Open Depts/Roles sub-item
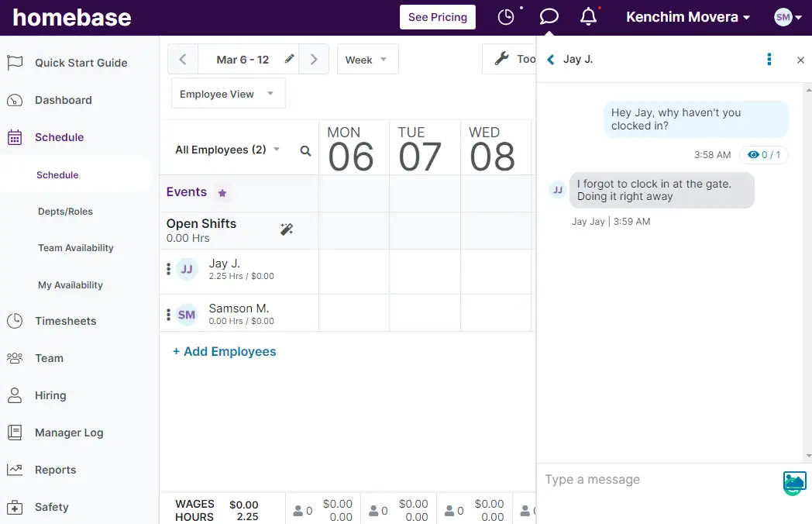 65,212
